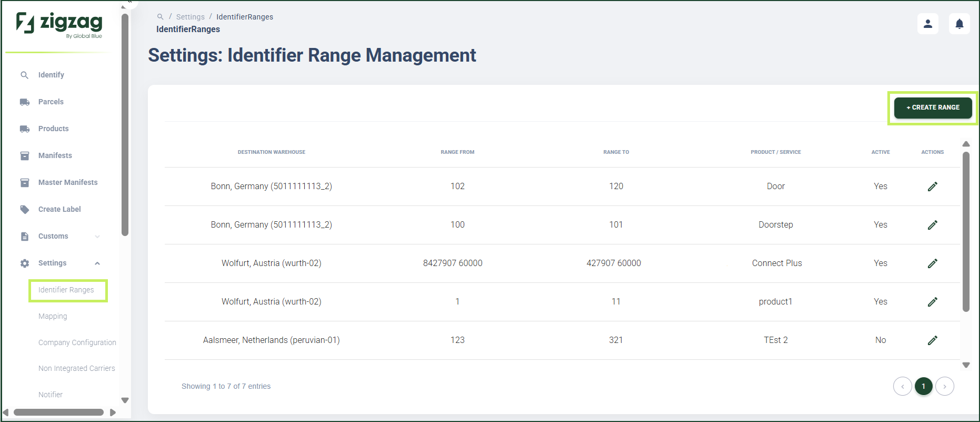
Task: Click the 'Doorstep' product cell
Action: coord(775,225)
